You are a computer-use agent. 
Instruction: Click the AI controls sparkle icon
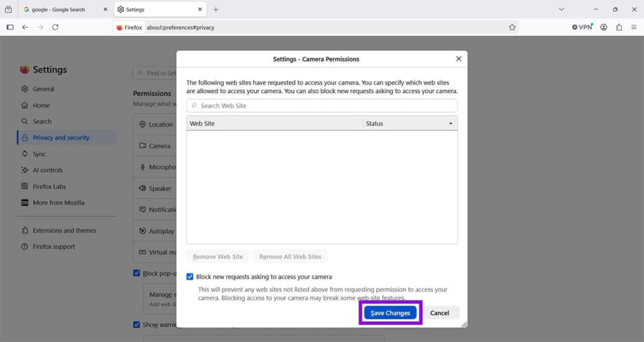click(25, 170)
